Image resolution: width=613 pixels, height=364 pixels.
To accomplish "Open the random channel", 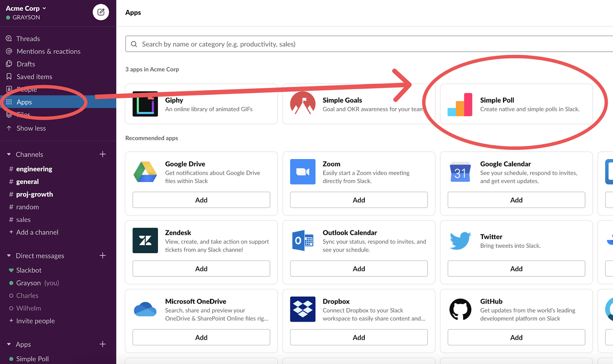I will (x=27, y=207).
